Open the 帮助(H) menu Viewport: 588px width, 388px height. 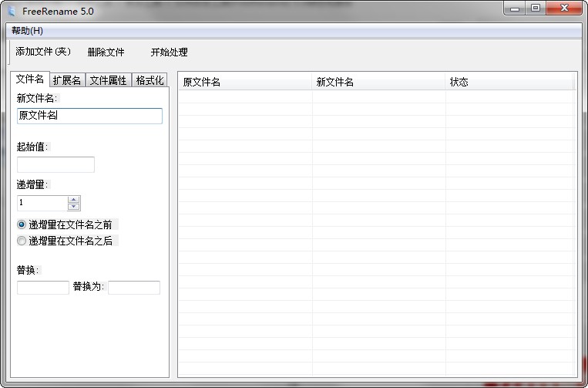click(27, 31)
